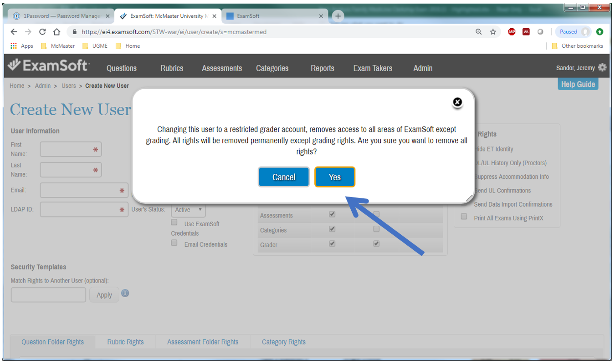Uncheck the checked box in Assessments row
This screenshot has width=615, height=364.
[x=332, y=214]
